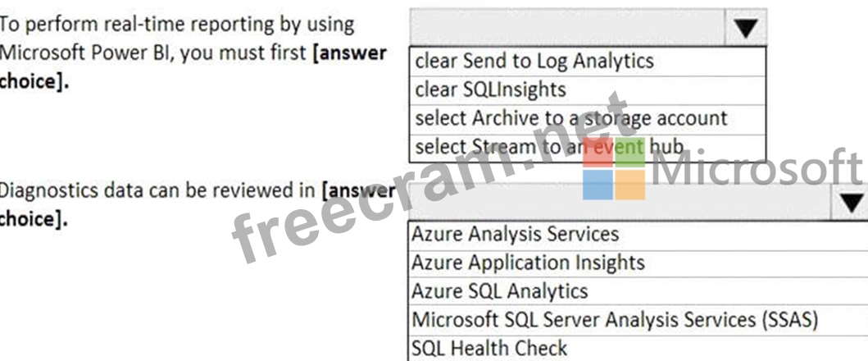Select 'Azure Analysis Services' from the list
Image resolution: width=868 pixels, height=361 pixels.
tap(638, 235)
